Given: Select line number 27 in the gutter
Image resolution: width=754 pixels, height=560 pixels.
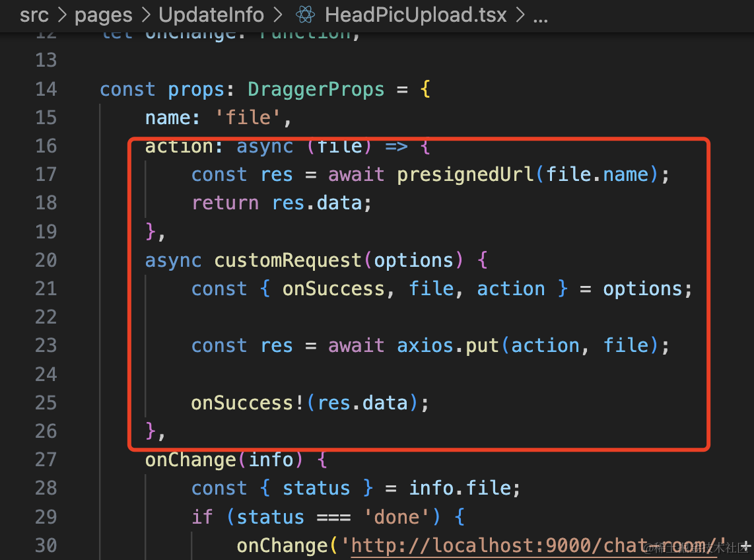Looking at the screenshot, I should [x=46, y=460].
